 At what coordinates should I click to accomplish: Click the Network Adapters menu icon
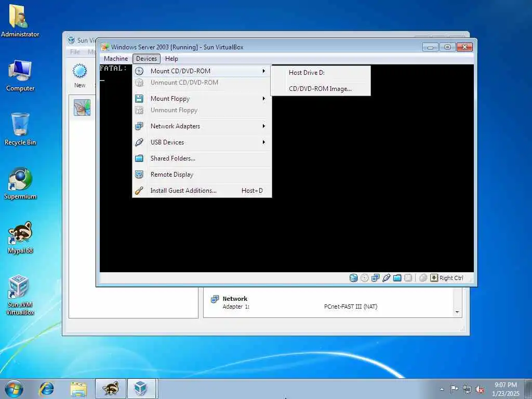139,126
